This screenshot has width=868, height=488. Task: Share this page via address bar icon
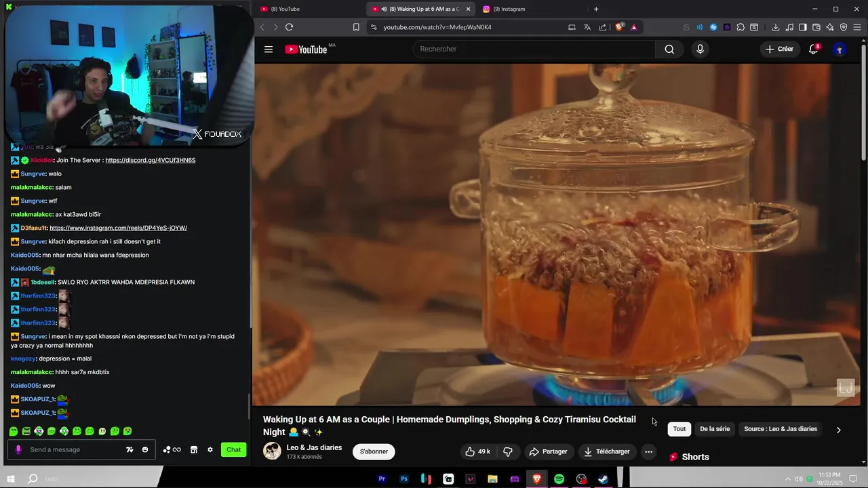tap(602, 27)
